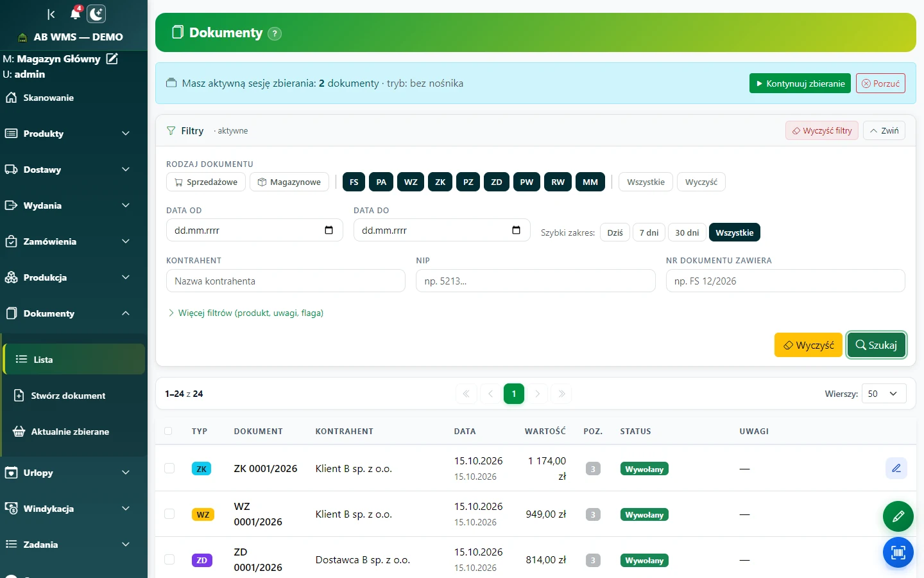924x578 pixels.
Task: Expand the Zamówienia sidebar section
Action: click(74, 241)
